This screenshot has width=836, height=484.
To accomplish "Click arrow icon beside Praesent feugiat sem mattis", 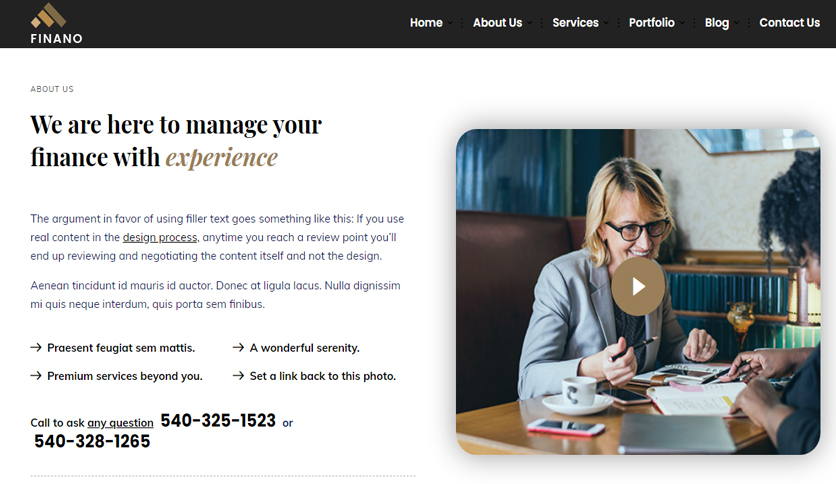I will tap(36, 348).
